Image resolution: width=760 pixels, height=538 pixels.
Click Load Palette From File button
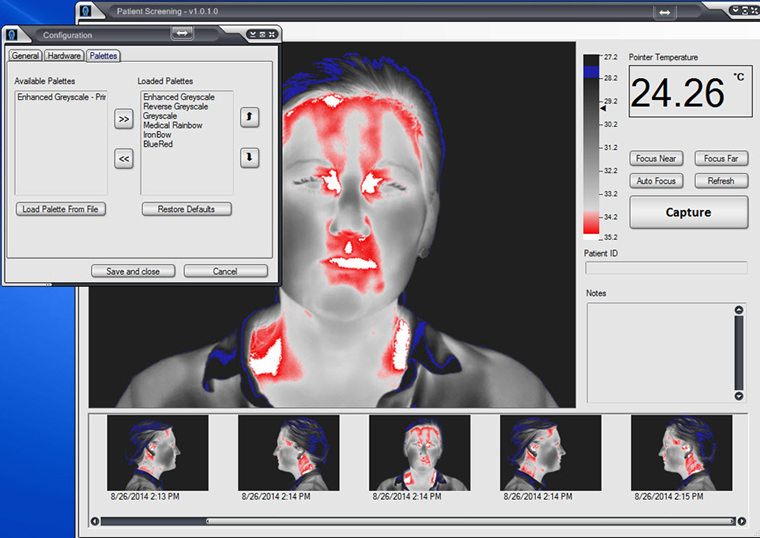[61, 209]
